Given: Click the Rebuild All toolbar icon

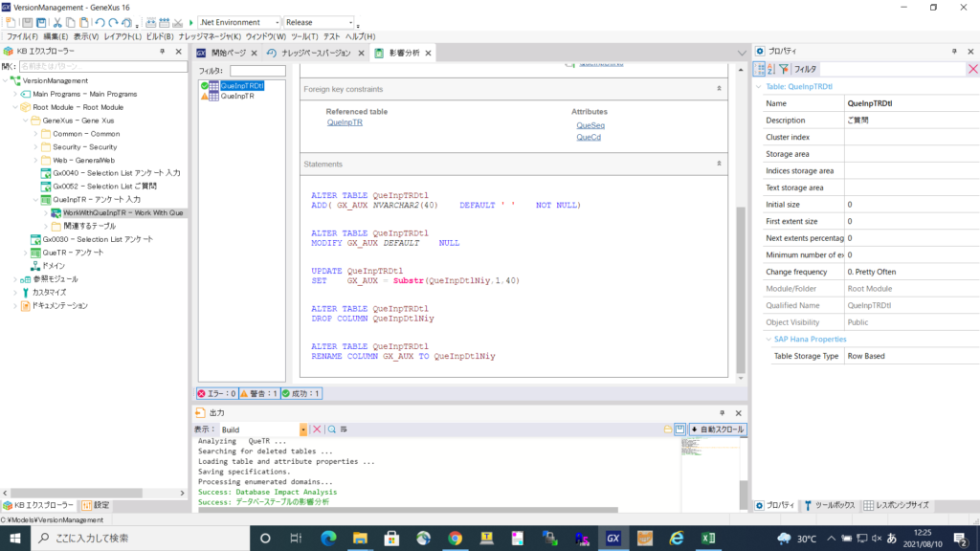Looking at the screenshot, I should click(164, 23).
